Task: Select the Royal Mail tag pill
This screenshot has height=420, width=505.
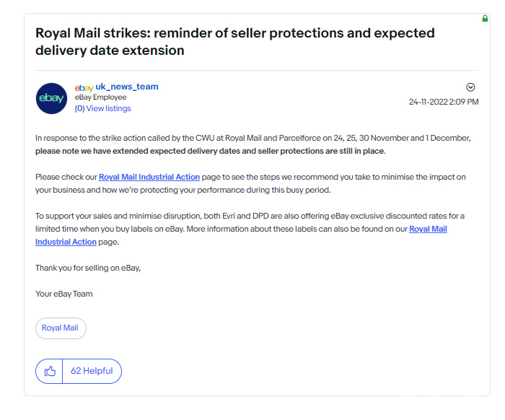Action: (61, 328)
